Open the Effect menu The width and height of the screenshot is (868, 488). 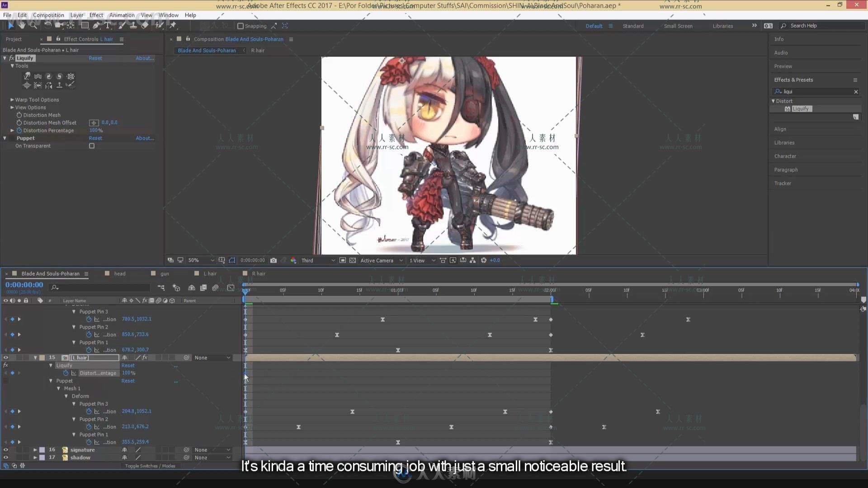pos(96,15)
